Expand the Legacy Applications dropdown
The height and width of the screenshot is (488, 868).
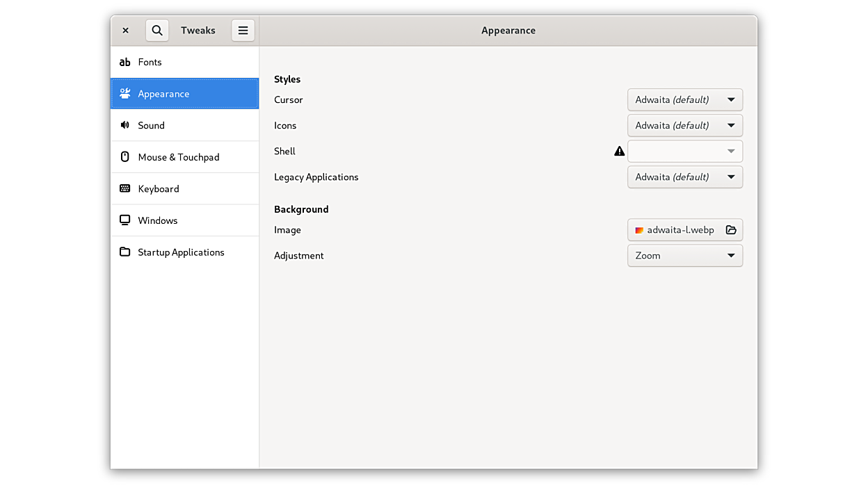point(684,177)
